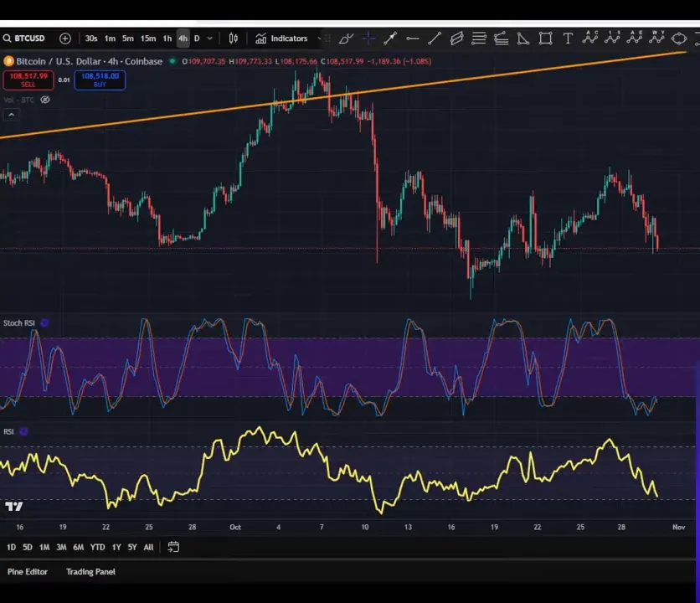Select the crosshair cursor tool
The height and width of the screenshot is (603, 700).
(x=368, y=39)
